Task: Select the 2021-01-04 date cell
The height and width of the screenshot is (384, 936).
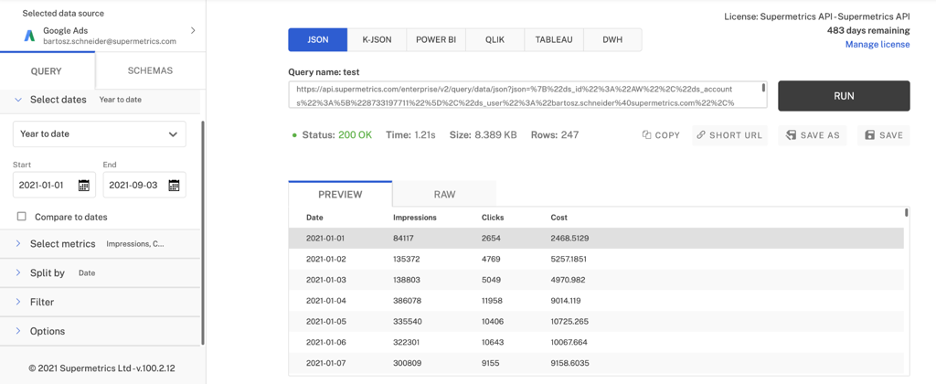Action: pyautogui.click(x=326, y=300)
